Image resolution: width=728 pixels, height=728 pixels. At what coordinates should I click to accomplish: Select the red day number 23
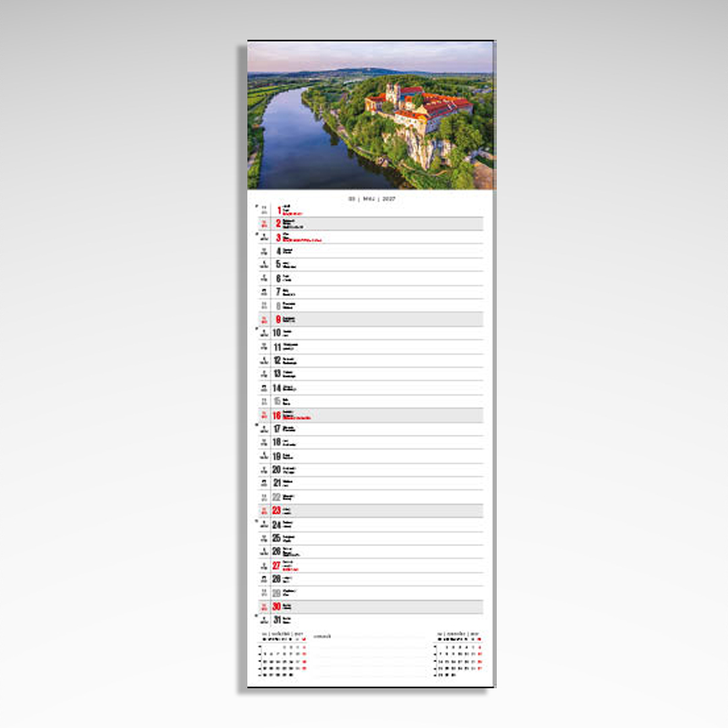point(277,510)
